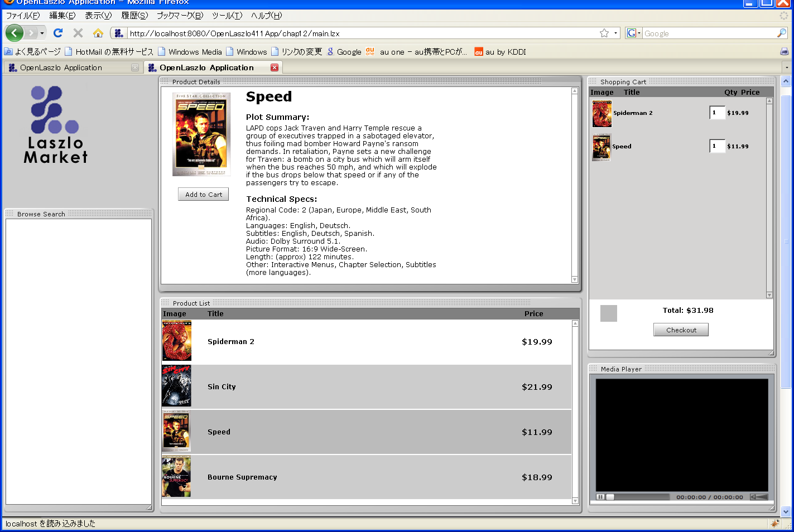Click the Speed quantity field in cart
The image size is (794, 532).
pos(717,146)
